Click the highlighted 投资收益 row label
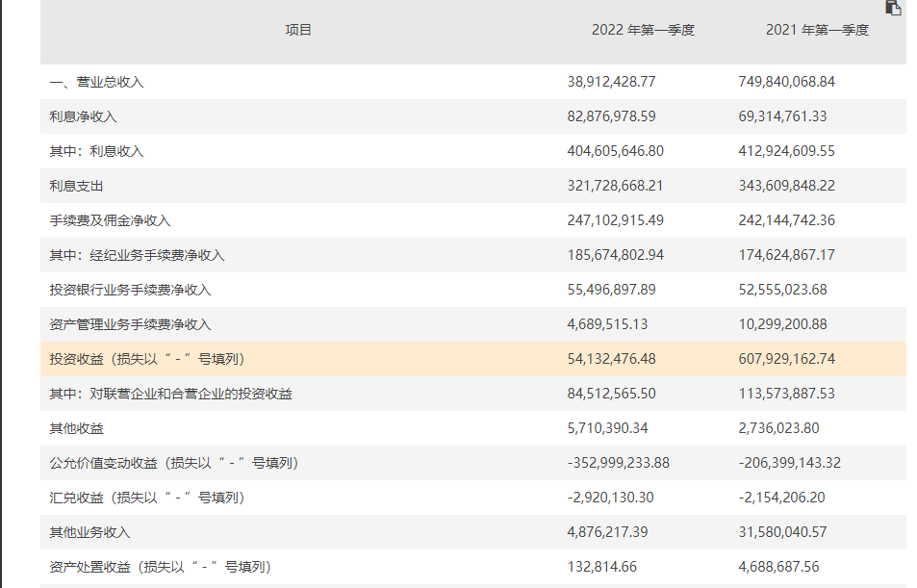This screenshot has width=917, height=588. click(x=147, y=359)
